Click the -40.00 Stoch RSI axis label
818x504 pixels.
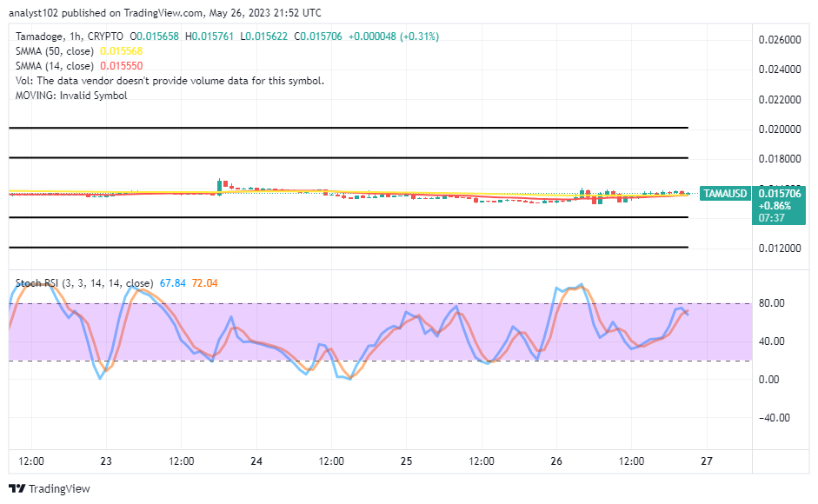click(x=775, y=418)
